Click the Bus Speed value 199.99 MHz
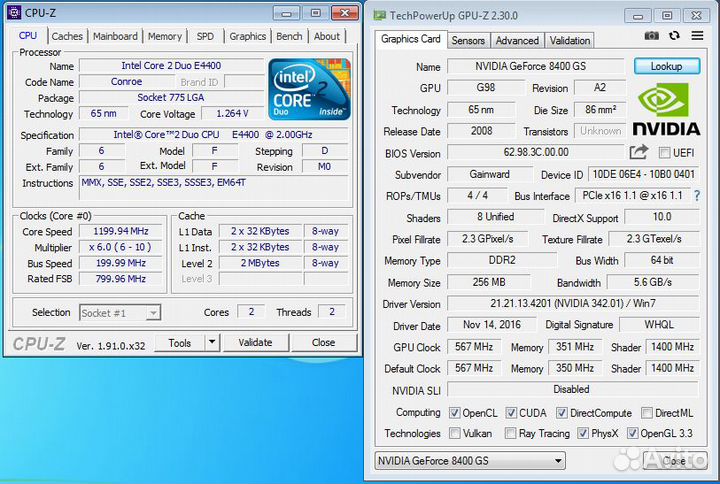This screenshot has width=720, height=484. click(121, 263)
